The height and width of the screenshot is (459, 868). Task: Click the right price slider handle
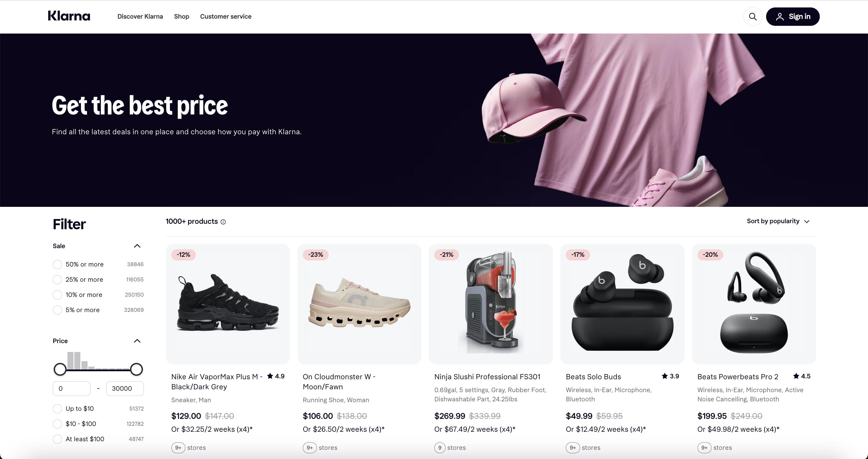136,369
